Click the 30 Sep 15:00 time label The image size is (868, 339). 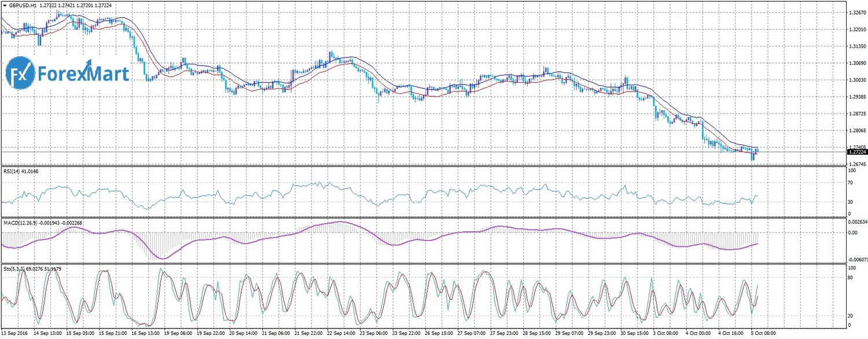[635, 334]
